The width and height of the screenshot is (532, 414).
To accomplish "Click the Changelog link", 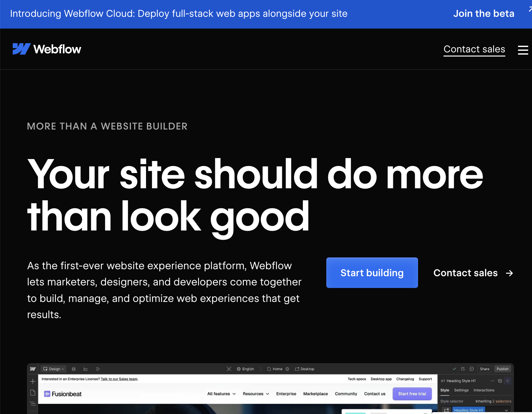I will click(x=405, y=379).
